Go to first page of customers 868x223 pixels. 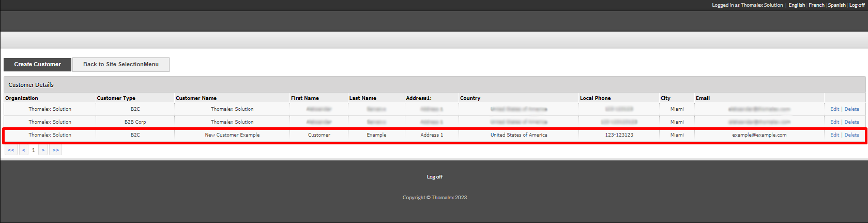coord(11,150)
